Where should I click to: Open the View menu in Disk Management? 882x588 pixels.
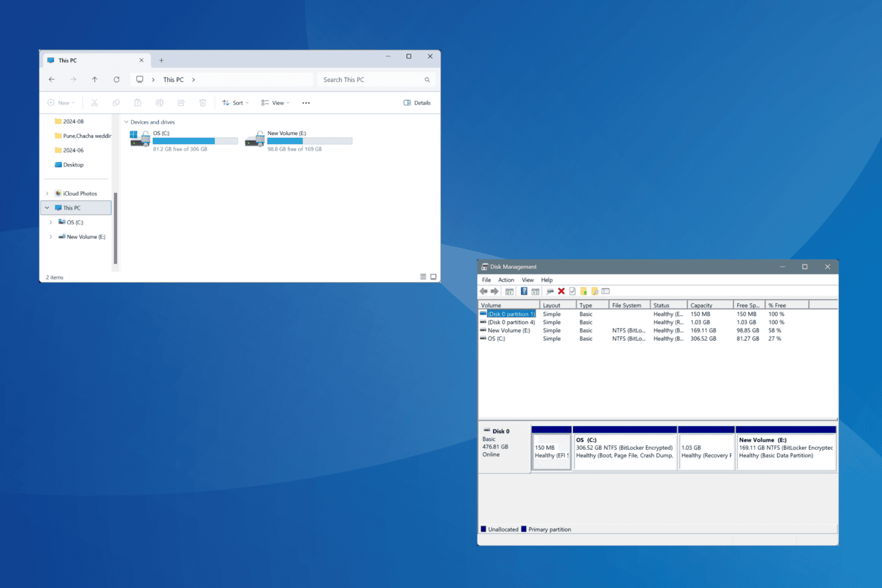point(528,280)
